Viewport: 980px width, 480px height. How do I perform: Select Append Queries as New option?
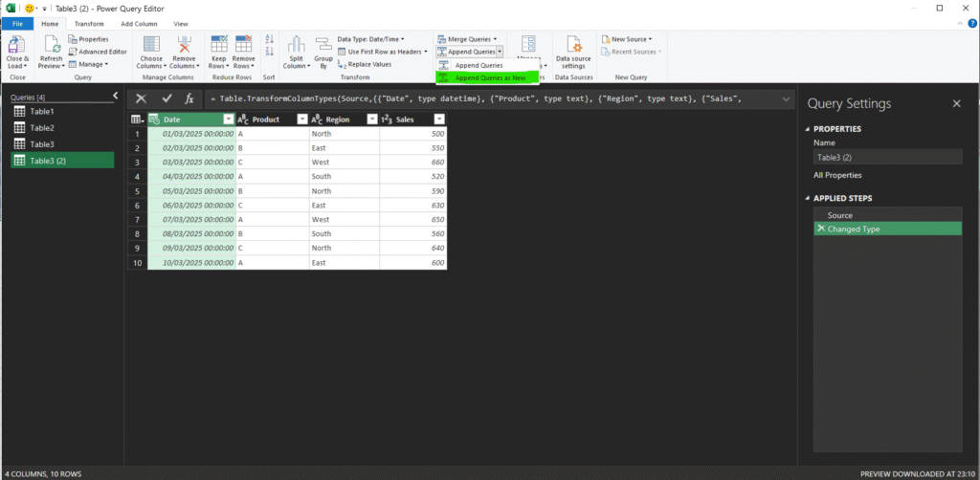click(489, 78)
